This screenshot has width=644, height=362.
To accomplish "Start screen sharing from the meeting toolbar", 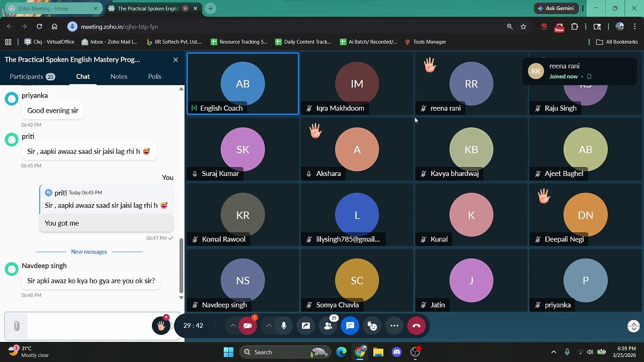I will [x=306, y=326].
